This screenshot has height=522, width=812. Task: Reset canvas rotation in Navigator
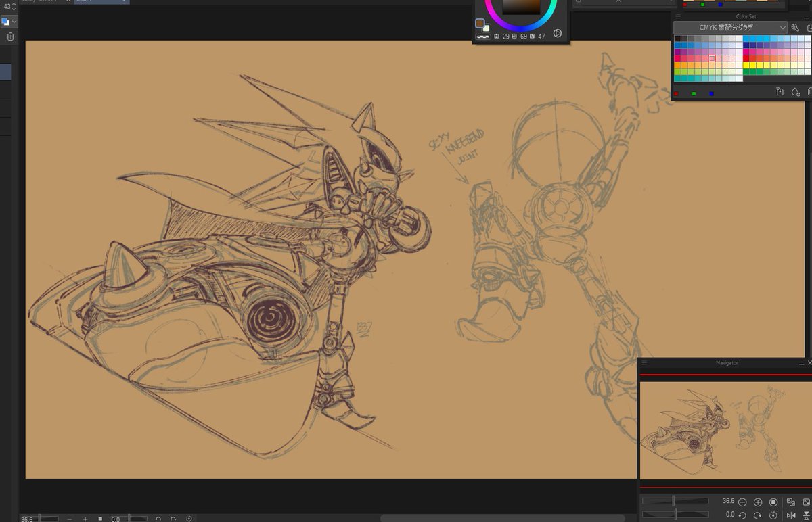(773, 515)
